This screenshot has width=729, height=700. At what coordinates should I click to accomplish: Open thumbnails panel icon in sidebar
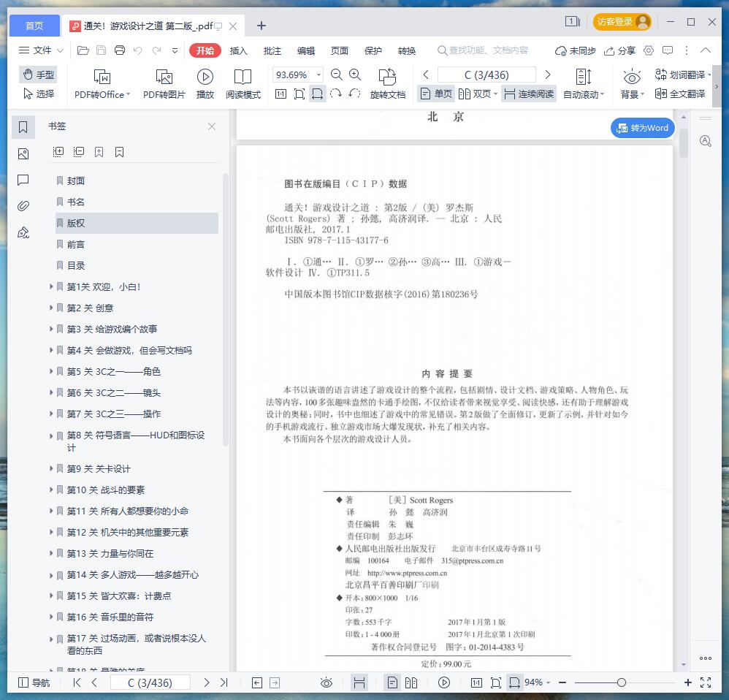click(23, 153)
